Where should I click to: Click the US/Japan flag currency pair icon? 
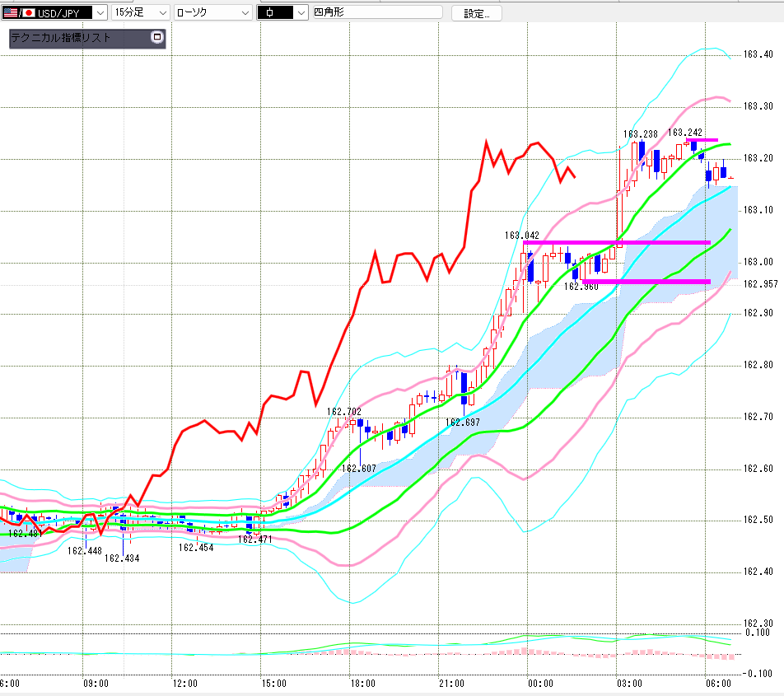[20, 13]
